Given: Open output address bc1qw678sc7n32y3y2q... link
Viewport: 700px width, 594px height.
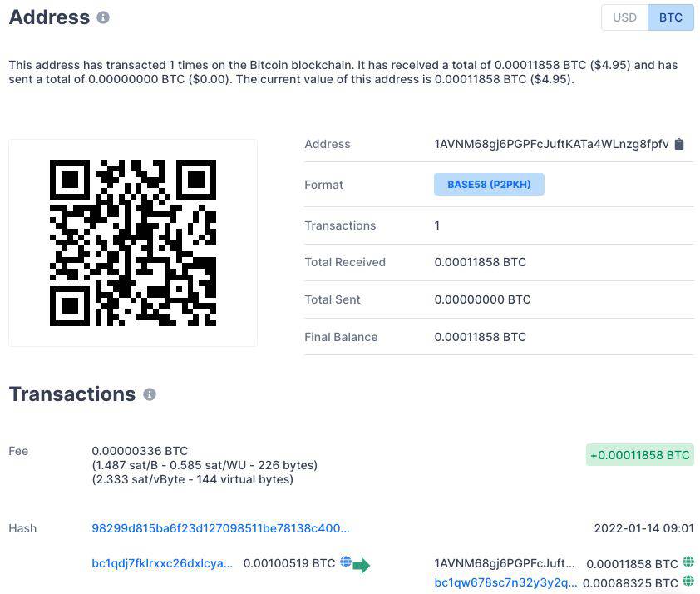Looking at the screenshot, I should 505,582.
